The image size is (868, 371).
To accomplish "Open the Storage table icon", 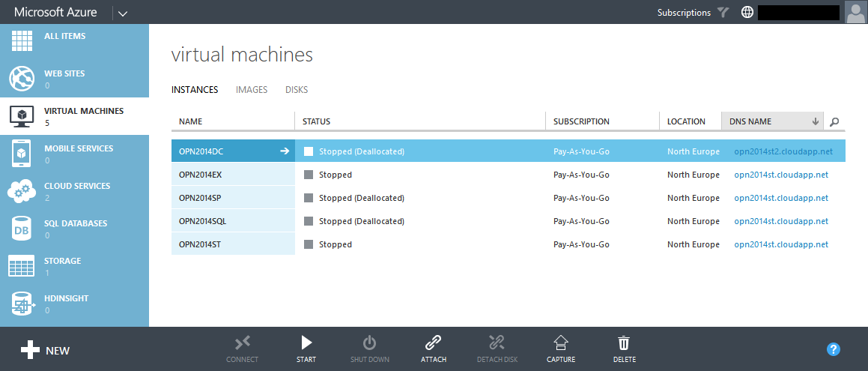I will point(22,266).
